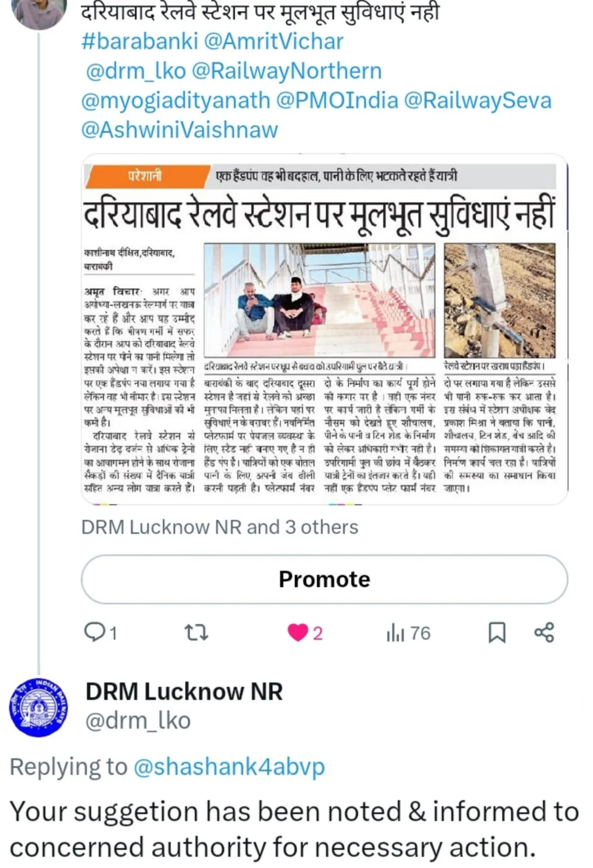593x868 pixels.
Task: Open DRM Lucknow NR profile name
Action: coord(184,692)
